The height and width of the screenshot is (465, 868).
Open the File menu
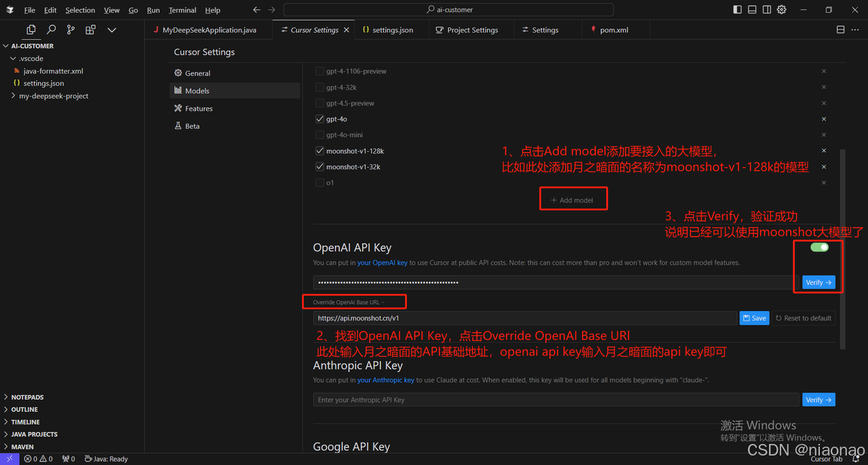29,10
